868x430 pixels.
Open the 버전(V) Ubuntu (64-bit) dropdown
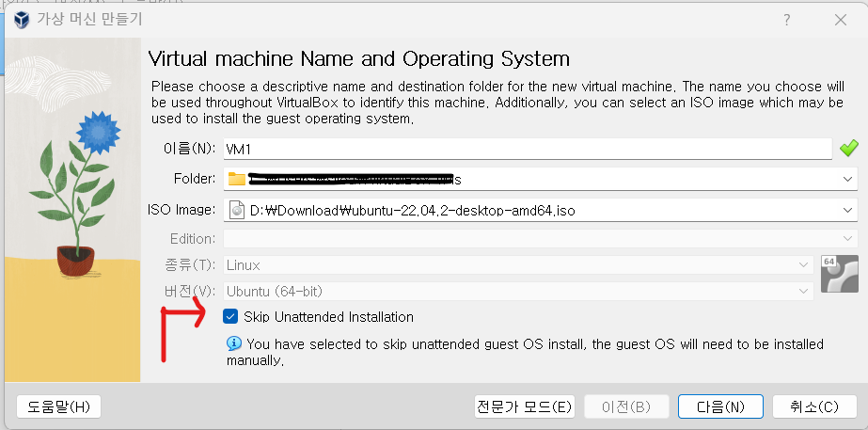pyautogui.click(x=519, y=291)
